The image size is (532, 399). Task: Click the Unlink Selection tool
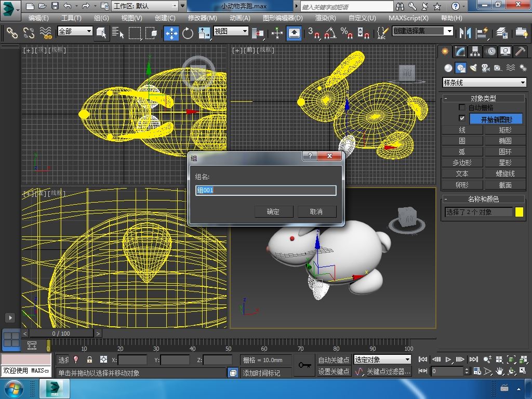pos(29,33)
